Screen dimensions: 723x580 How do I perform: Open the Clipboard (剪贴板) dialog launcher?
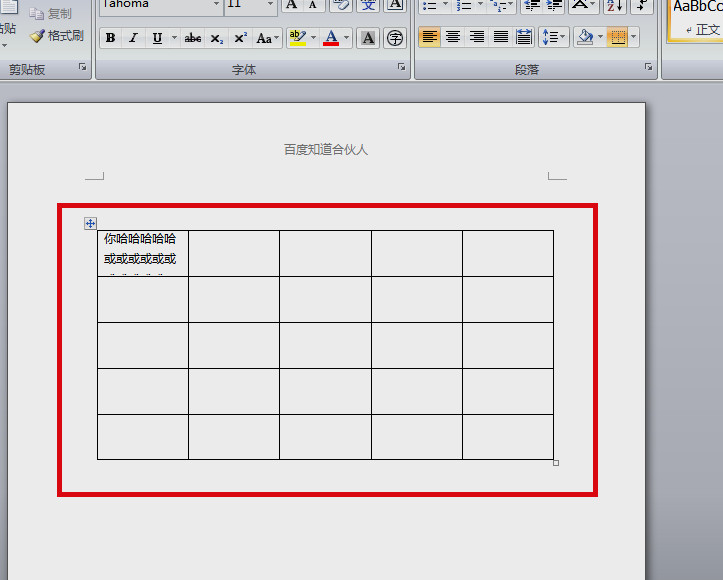[x=83, y=67]
